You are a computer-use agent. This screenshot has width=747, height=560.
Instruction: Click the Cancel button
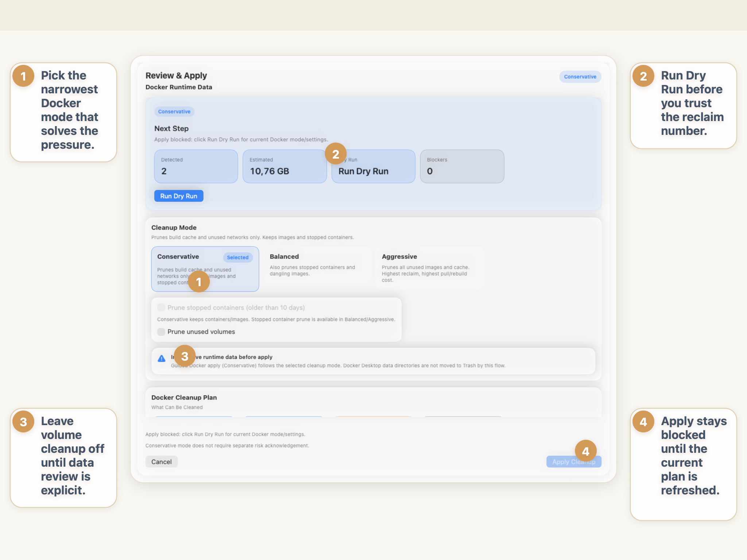coord(162,462)
